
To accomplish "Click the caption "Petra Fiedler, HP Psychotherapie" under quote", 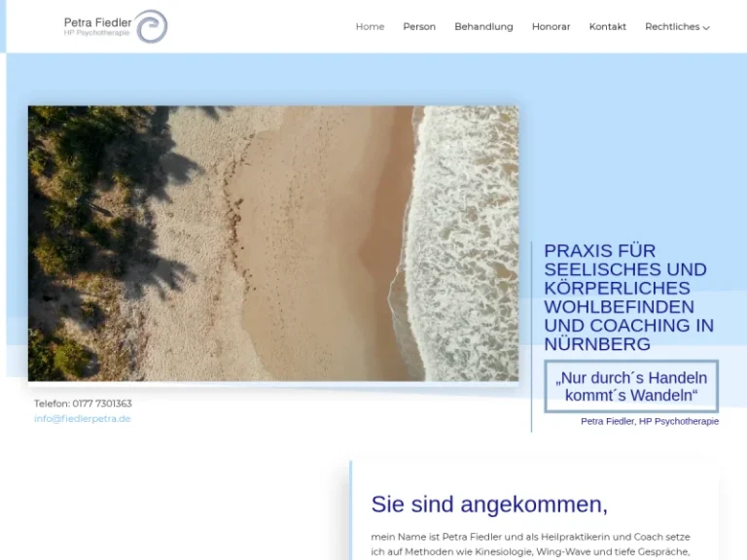I will pos(650,421).
